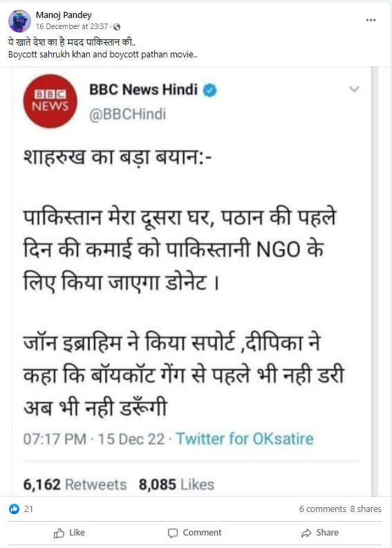Open the post timestamp 16 December at 23:37
The image size is (392, 548).
click(x=72, y=26)
